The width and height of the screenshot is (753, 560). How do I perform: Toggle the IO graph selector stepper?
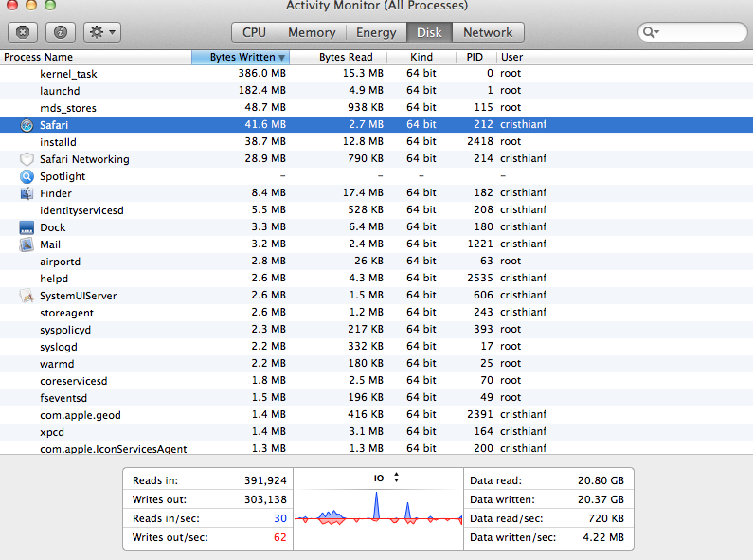coord(396,478)
